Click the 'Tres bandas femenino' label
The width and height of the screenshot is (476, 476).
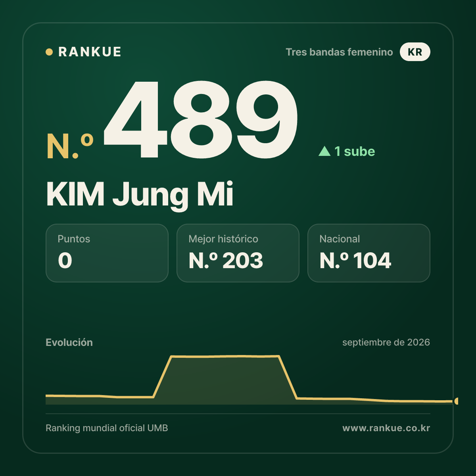pyautogui.click(x=339, y=52)
